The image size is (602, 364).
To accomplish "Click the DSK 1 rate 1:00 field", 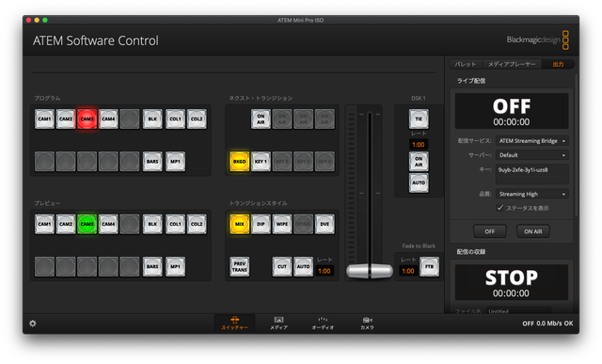I will coord(419,144).
